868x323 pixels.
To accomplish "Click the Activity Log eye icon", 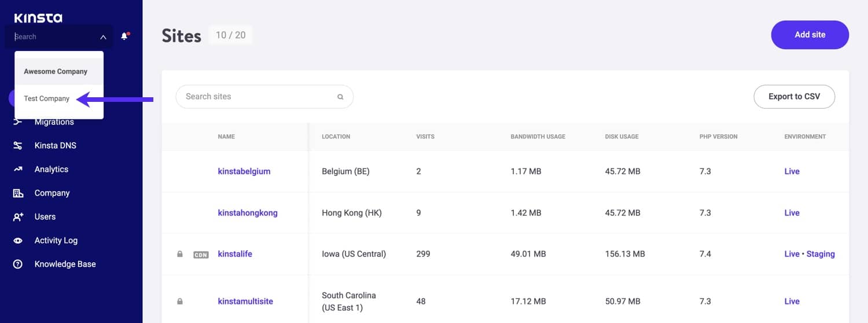I will 18,240.
